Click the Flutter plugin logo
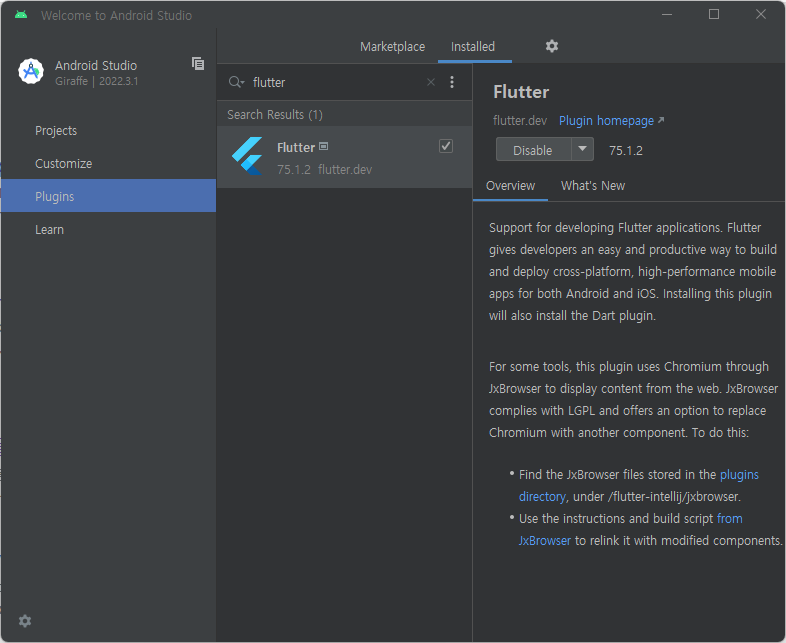 coord(247,156)
